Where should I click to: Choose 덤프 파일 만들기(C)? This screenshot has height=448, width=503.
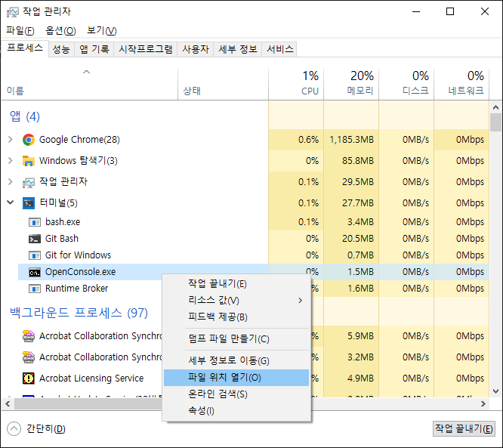[236, 339]
